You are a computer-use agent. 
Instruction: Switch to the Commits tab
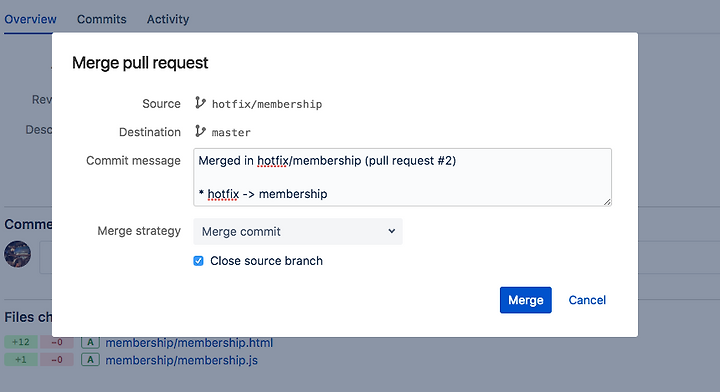(x=101, y=19)
